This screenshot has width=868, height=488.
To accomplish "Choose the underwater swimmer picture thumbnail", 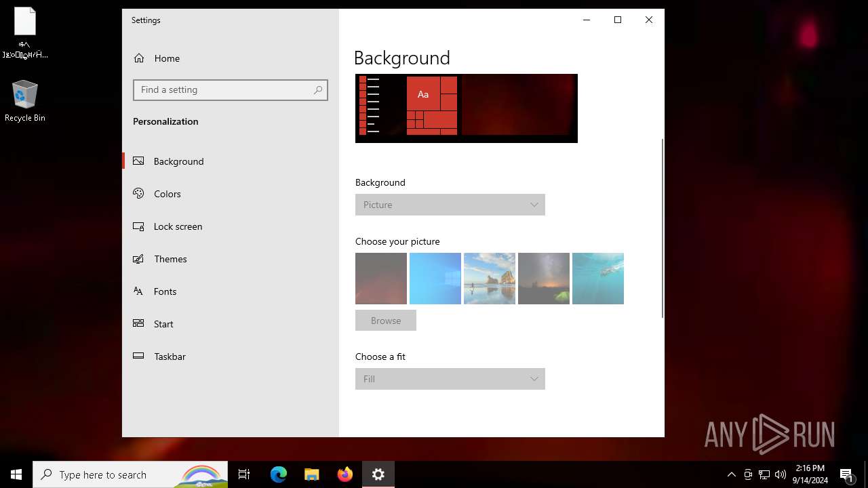I will coord(598,279).
